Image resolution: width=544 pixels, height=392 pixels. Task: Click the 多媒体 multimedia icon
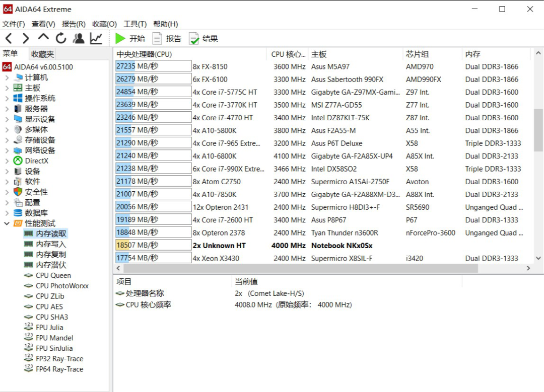[18, 129]
